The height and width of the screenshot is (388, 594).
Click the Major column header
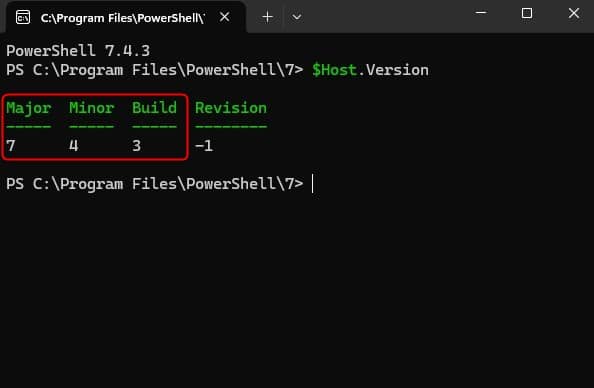(x=29, y=108)
